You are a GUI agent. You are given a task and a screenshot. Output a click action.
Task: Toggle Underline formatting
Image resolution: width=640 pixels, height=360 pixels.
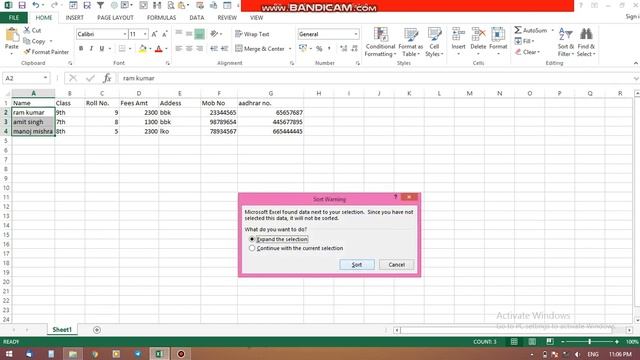pyautogui.click(x=102, y=49)
